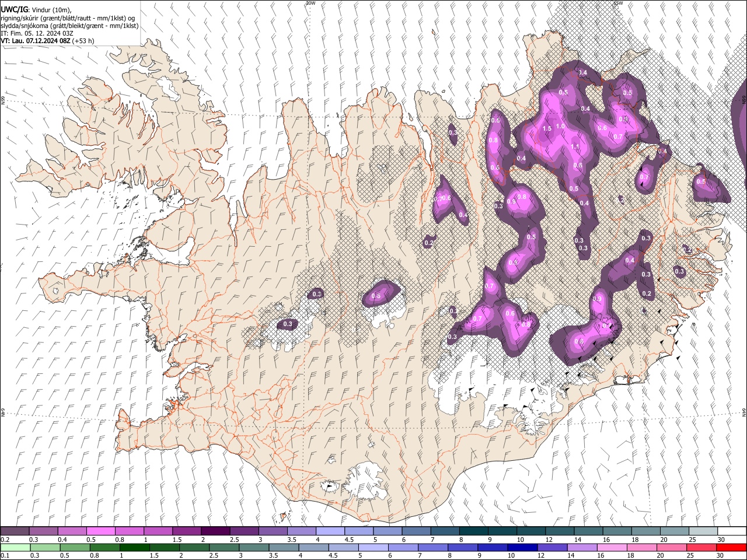Pick the upper-row swatch between 0.3 and 0.4
The width and height of the screenshot is (747, 560).
click(43, 531)
